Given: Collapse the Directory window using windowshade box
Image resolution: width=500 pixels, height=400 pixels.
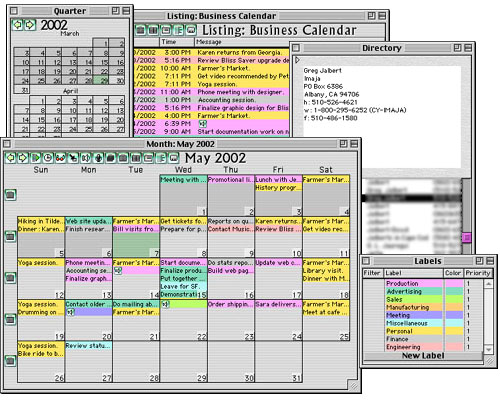Looking at the screenshot, I should point(468,48).
